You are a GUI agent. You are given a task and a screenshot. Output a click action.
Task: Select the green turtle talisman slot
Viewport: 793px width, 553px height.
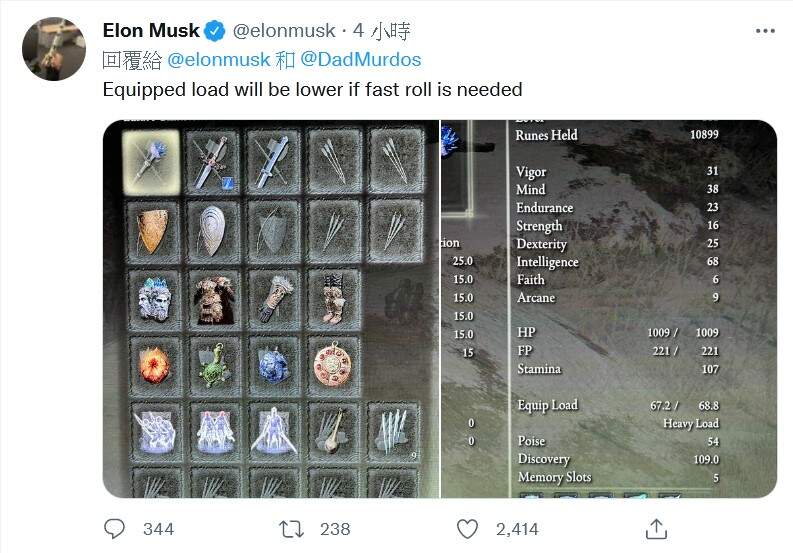tap(213, 364)
